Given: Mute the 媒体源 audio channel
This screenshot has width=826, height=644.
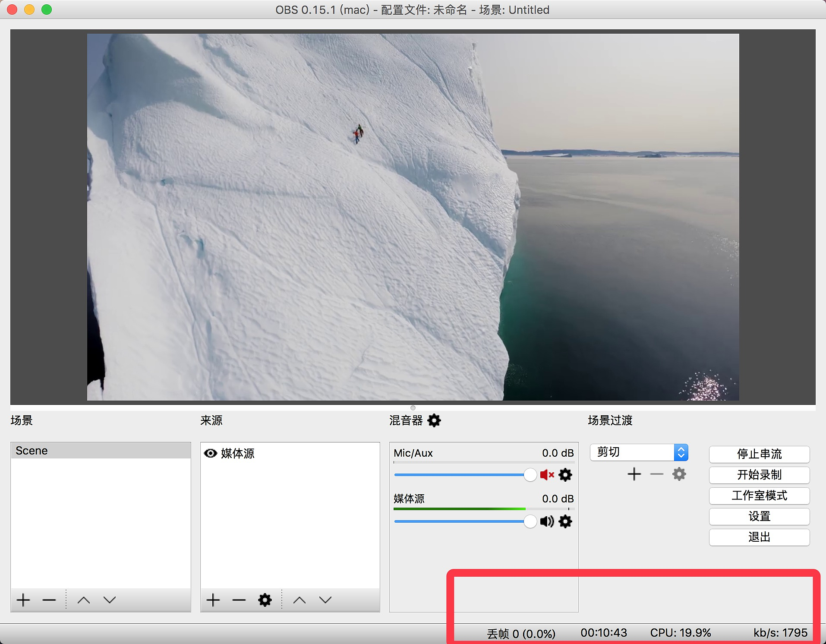Looking at the screenshot, I should pos(547,521).
